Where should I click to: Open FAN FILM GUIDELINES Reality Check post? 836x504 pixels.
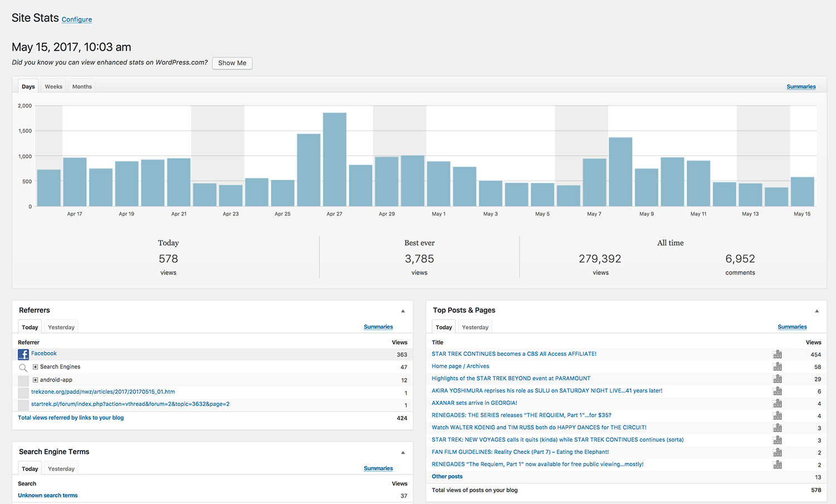(521, 452)
